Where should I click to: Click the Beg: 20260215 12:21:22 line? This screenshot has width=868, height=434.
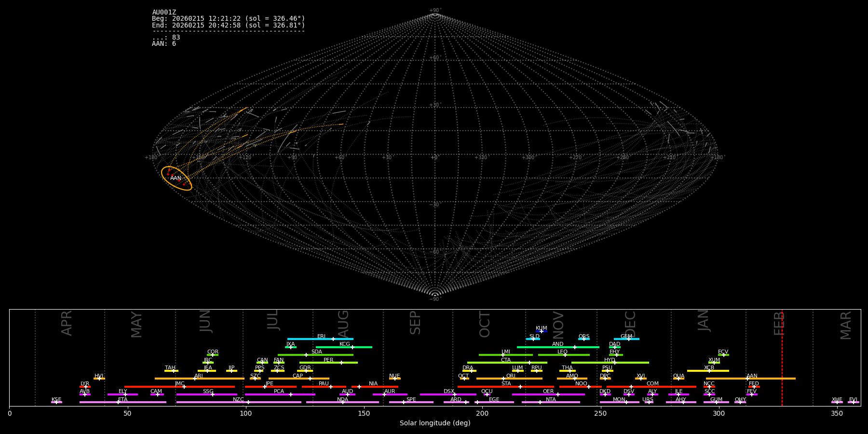click(x=229, y=19)
